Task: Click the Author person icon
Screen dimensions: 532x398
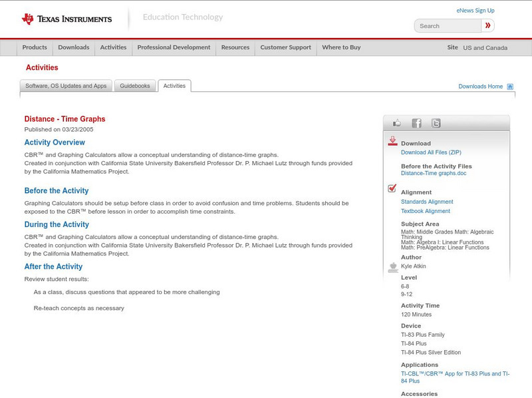Action: click(393, 268)
